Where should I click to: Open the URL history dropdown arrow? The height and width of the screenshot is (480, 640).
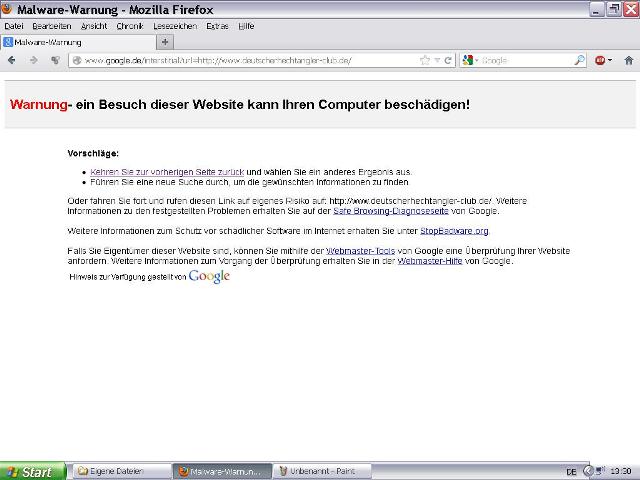coord(437,60)
